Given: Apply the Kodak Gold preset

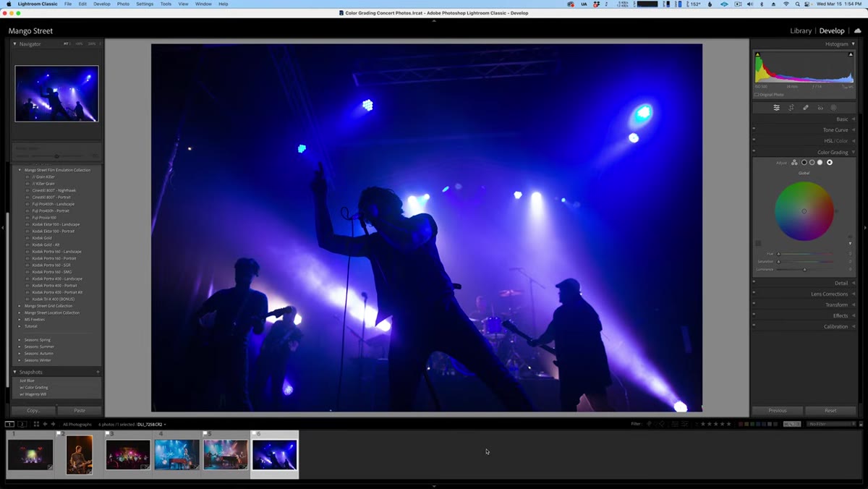Looking at the screenshot, I should [42, 238].
